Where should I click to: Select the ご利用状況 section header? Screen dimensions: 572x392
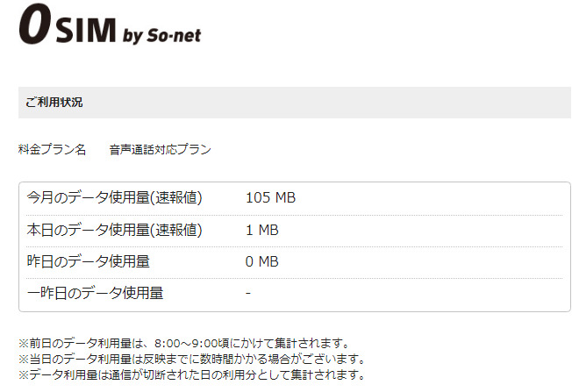tap(54, 103)
